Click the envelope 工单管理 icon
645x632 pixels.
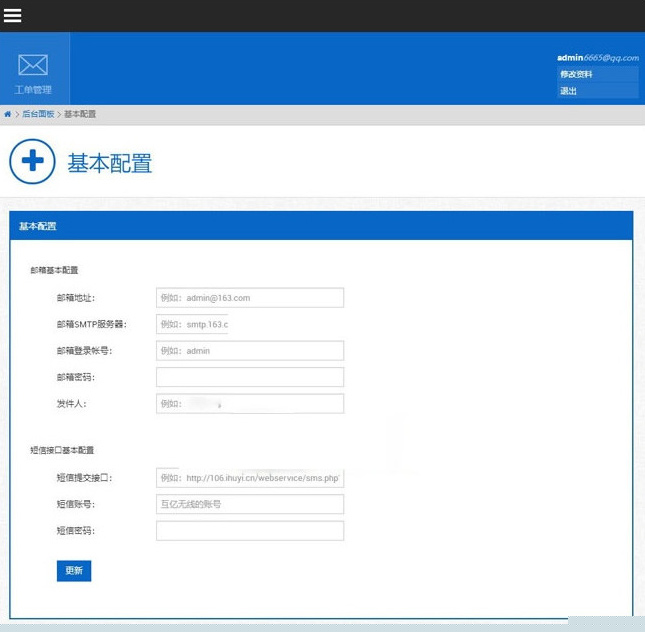point(33,68)
